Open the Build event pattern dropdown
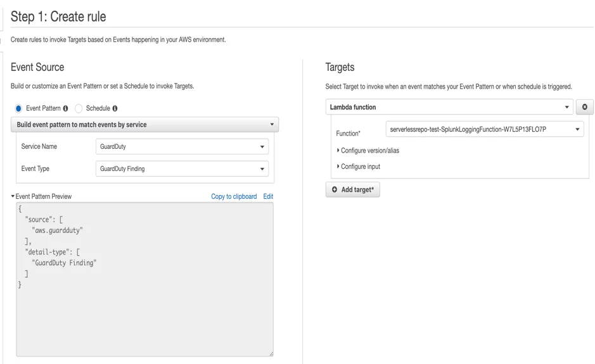595x364 pixels. [x=144, y=125]
